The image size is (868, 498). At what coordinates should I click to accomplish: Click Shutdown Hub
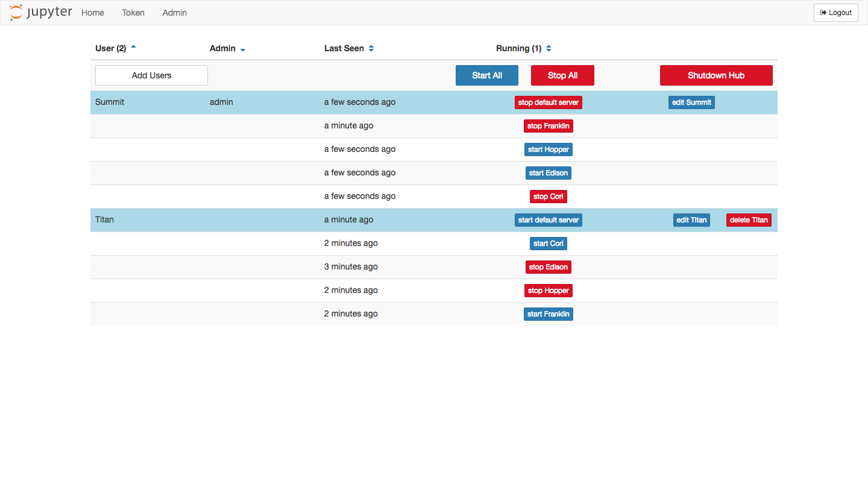715,75
